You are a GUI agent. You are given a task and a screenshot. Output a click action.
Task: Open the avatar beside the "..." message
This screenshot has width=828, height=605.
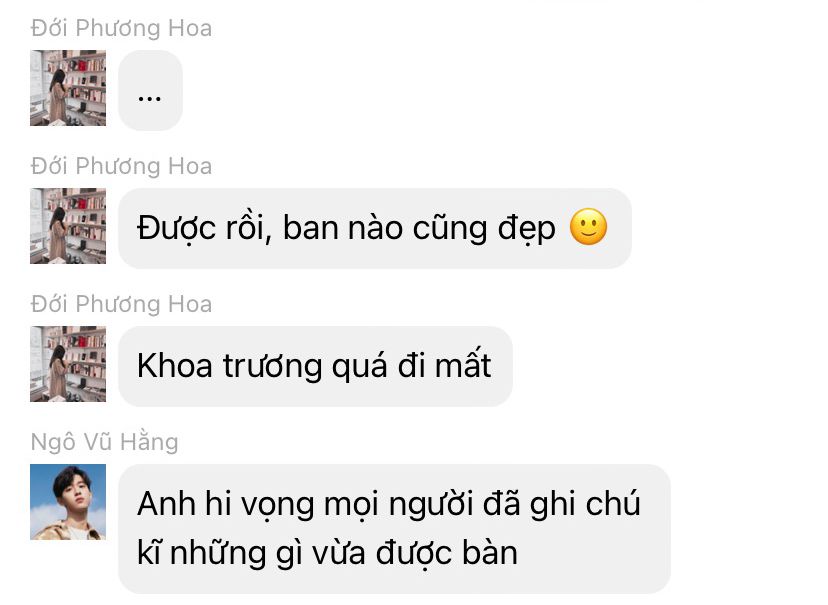(68, 88)
